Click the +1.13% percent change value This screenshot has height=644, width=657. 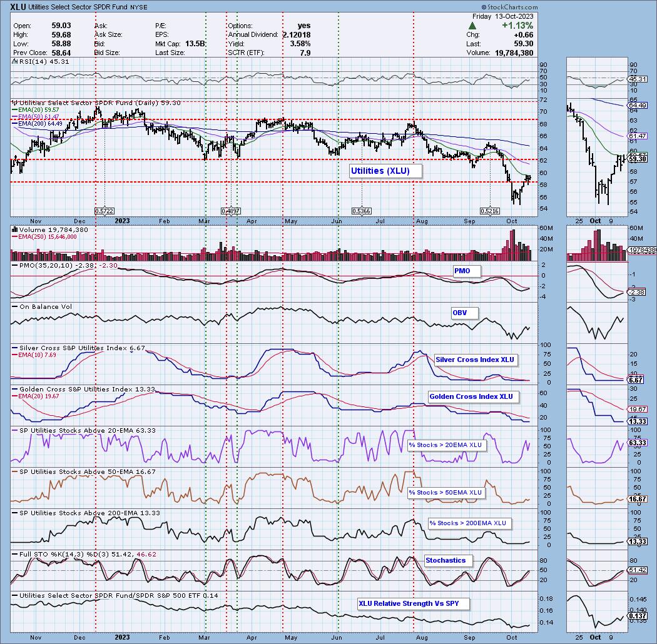(x=518, y=26)
